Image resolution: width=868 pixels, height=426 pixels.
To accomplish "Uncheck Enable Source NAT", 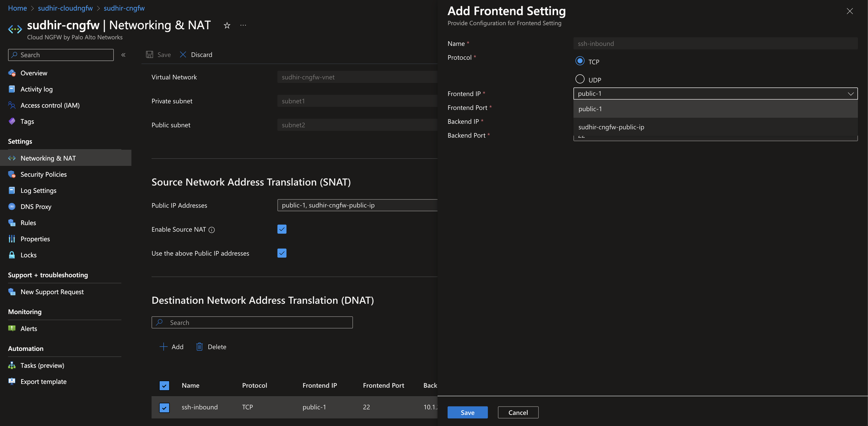I will 282,229.
